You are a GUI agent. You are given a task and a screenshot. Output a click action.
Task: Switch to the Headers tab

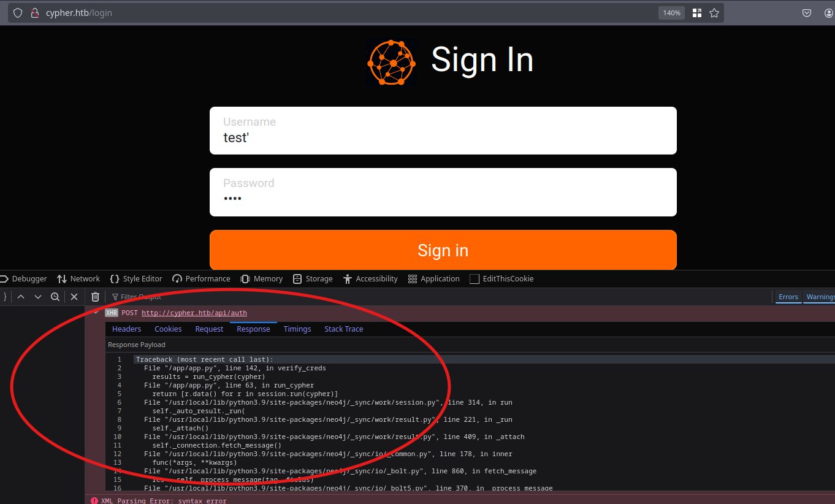point(126,329)
